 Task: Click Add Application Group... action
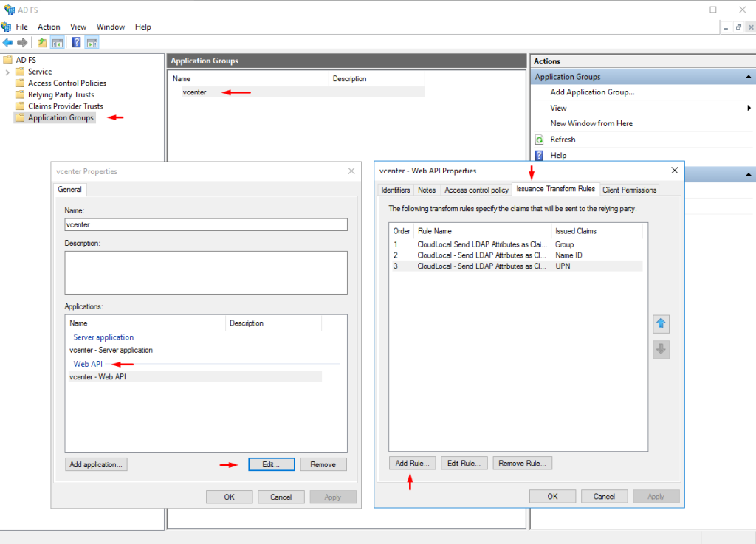[x=592, y=92]
